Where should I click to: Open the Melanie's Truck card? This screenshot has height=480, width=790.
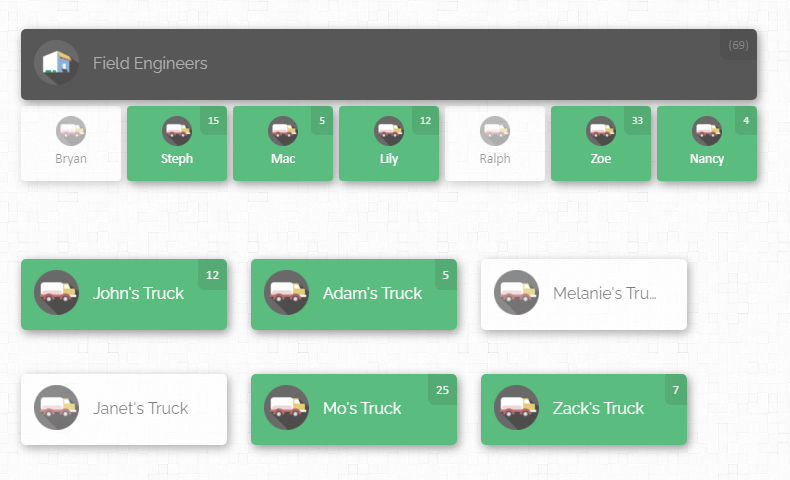coord(584,294)
